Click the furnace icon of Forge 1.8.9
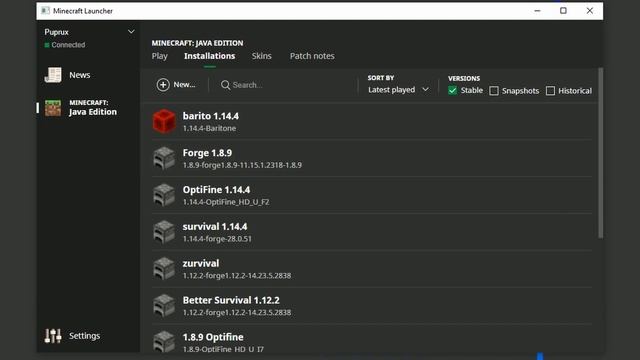The image size is (640, 360). [x=164, y=158]
